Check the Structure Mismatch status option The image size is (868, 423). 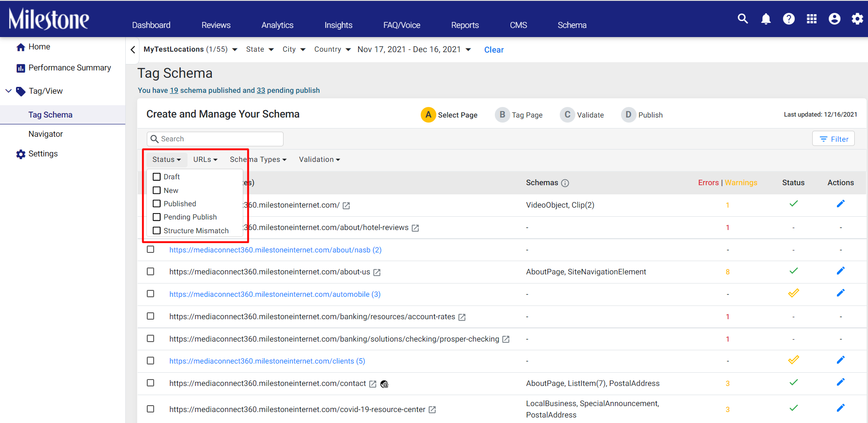pyautogui.click(x=156, y=230)
